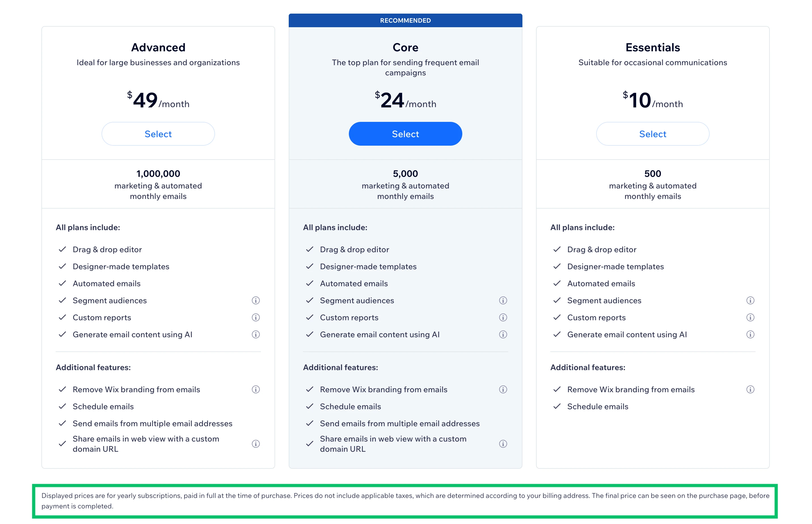Click the yearly subscription pricing disclaimer text
The height and width of the screenshot is (524, 812).
tap(405, 500)
